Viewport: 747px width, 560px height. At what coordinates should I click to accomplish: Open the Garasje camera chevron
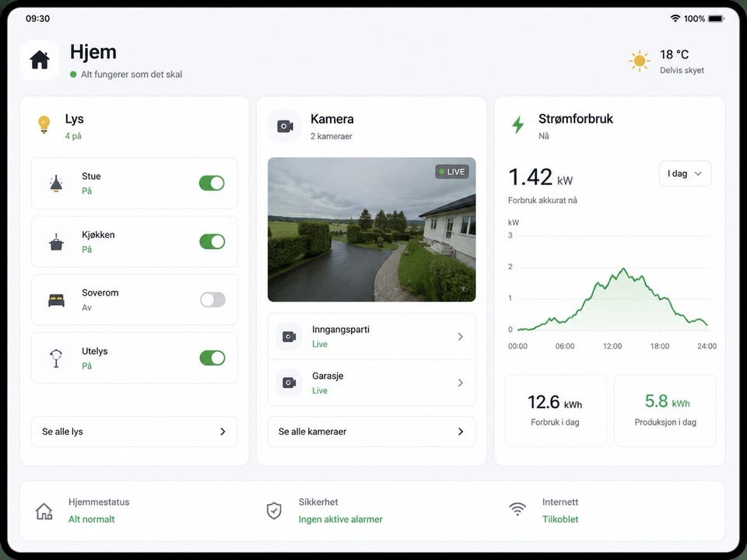pyautogui.click(x=460, y=383)
